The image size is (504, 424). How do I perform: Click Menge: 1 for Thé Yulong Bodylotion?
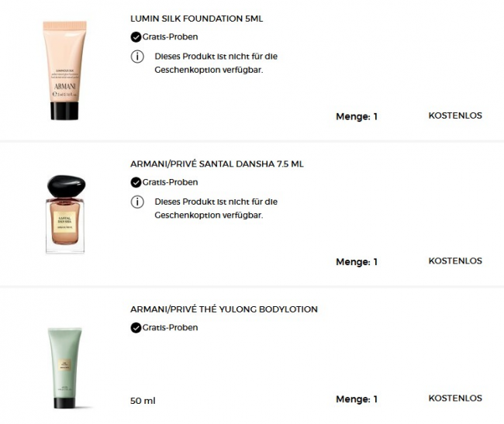click(x=357, y=399)
